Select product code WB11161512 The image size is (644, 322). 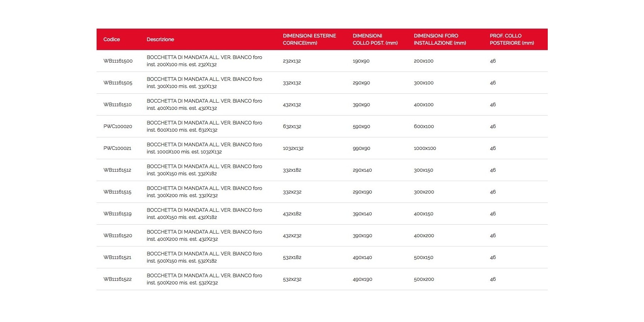click(117, 170)
